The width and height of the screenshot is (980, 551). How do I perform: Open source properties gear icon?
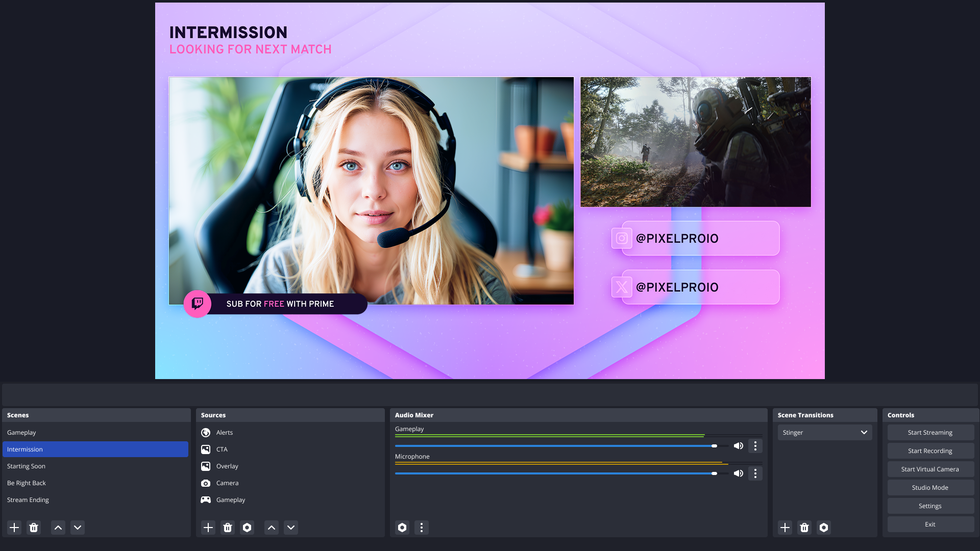tap(247, 528)
